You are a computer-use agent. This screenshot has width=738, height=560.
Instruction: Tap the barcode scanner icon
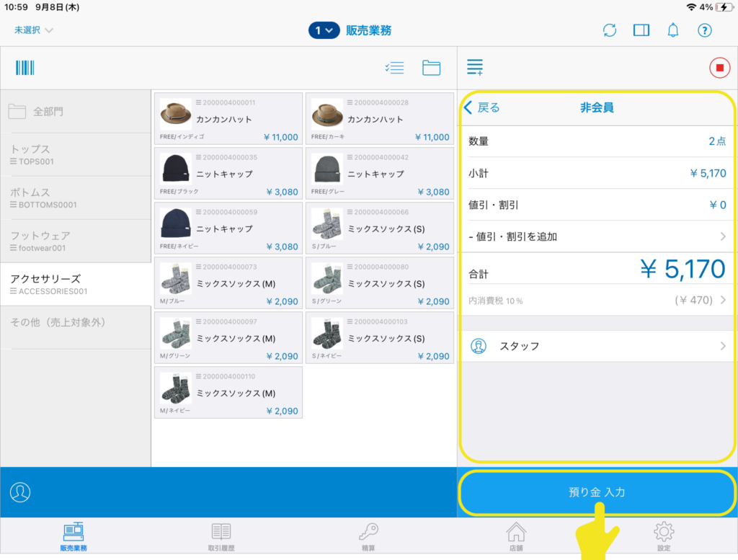[25, 68]
